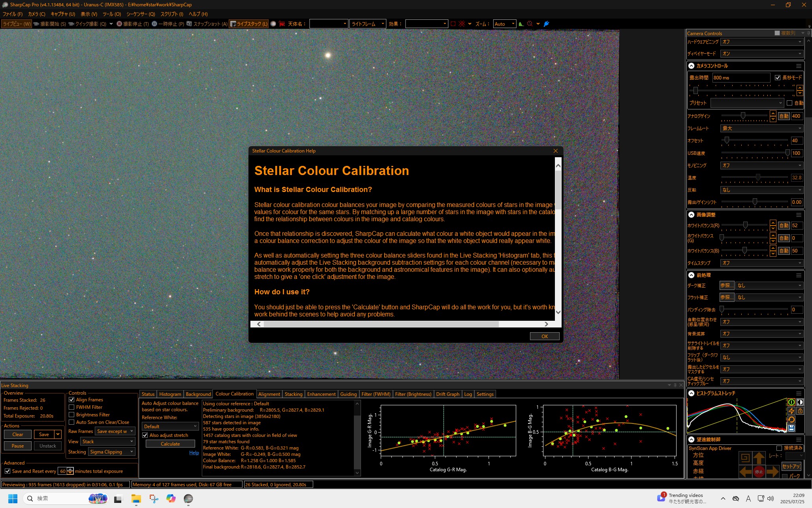Viewport: 812px width, 508px height.
Task: Click the histogram stretch reset icon
Action: (791, 420)
